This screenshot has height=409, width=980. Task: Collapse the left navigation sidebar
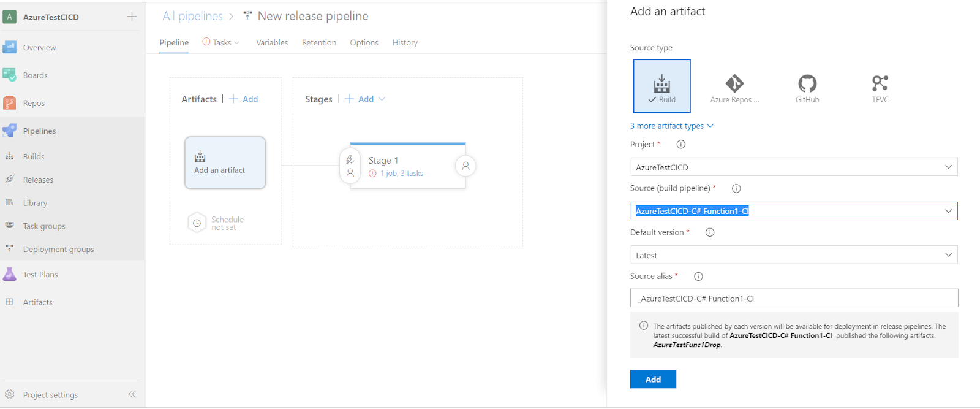(132, 394)
